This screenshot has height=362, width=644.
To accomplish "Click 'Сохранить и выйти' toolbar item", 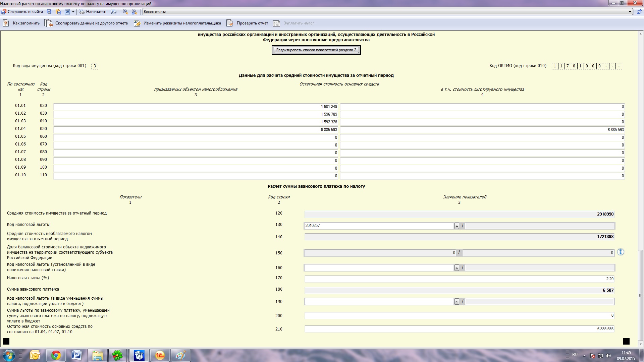I will (x=22, y=12).
